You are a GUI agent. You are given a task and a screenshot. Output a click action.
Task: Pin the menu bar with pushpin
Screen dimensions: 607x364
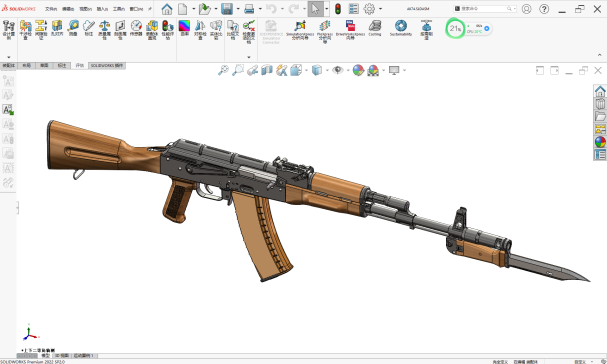click(150, 9)
